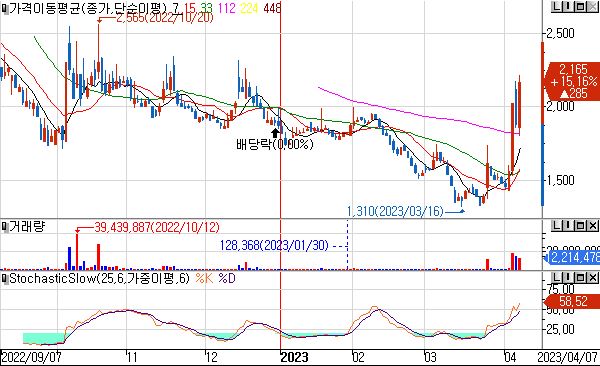Click the bold 2023 year label on time axis
The width and height of the screenshot is (600, 366).
pos(294,357)
